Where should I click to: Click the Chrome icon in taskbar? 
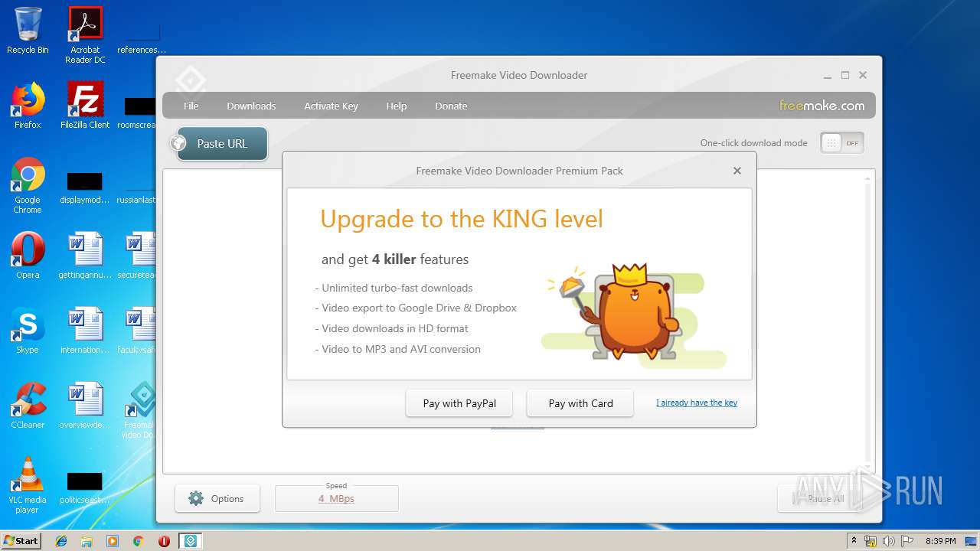click(x=138, y=541)
